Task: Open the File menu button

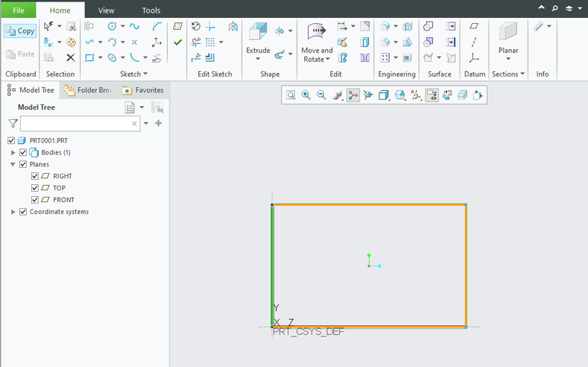Action: pyautogui.click(x=19, y=10)
